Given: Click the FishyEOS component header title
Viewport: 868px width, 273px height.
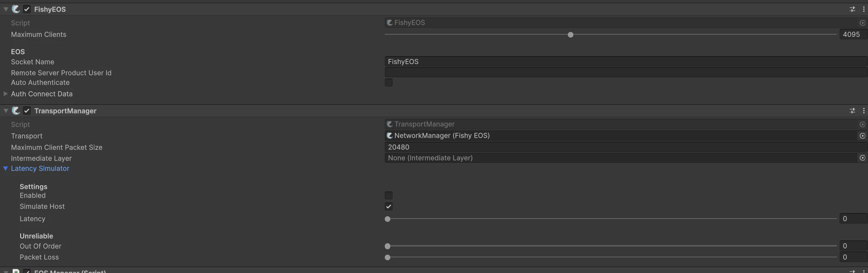Looking at the screenshot, I should (x=50, y=9).
